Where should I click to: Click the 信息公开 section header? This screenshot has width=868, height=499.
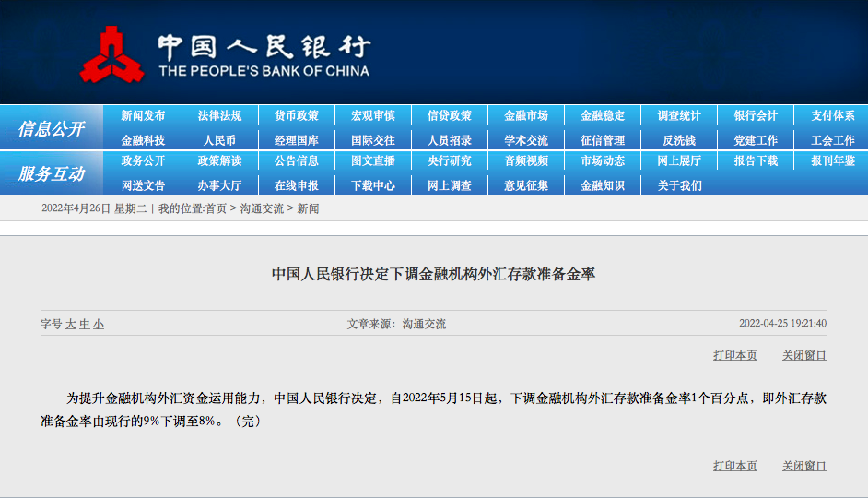pos(52,128)
